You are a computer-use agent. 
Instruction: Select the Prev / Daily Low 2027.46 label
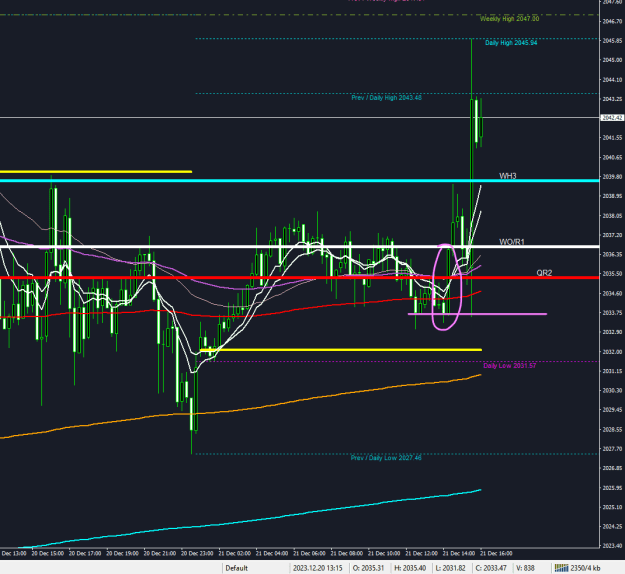tap(386, 458)
